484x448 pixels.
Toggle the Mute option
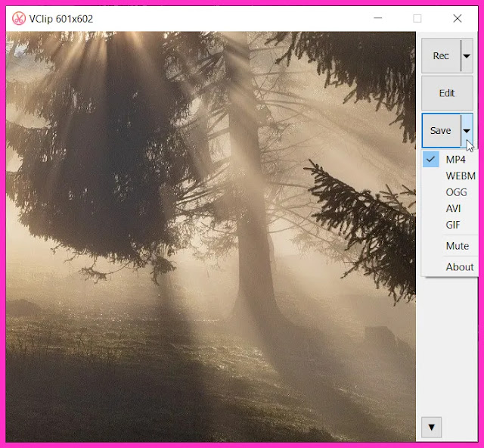(x=450, y=246)
